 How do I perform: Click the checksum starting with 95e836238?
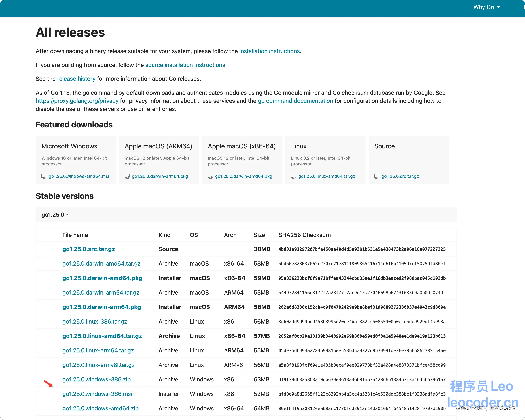click(x=362, y=278)
